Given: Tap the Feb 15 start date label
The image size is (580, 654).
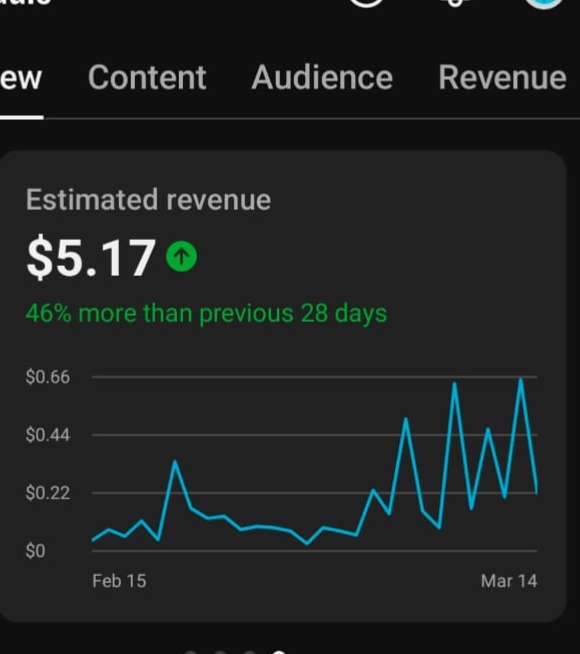Looking at the screenshot, I should (119, 581).
